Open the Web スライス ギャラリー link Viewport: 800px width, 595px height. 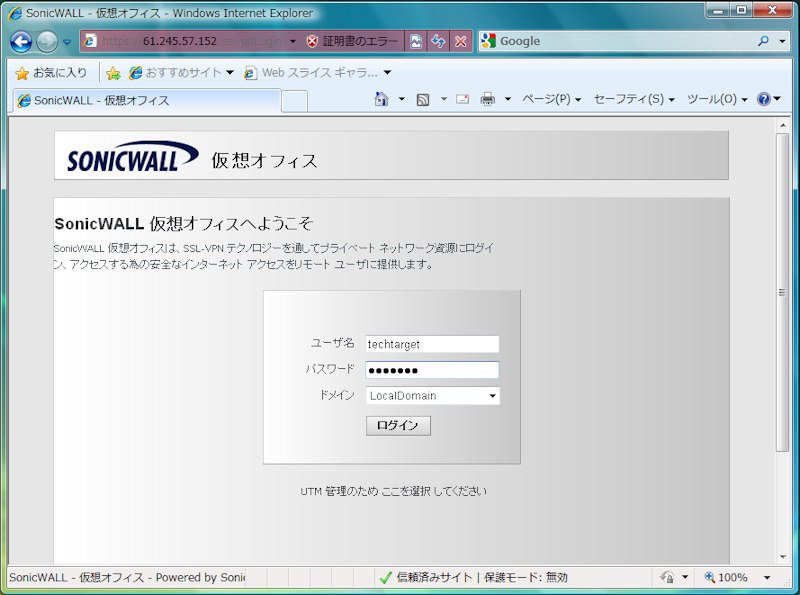[x=312, y=73]
